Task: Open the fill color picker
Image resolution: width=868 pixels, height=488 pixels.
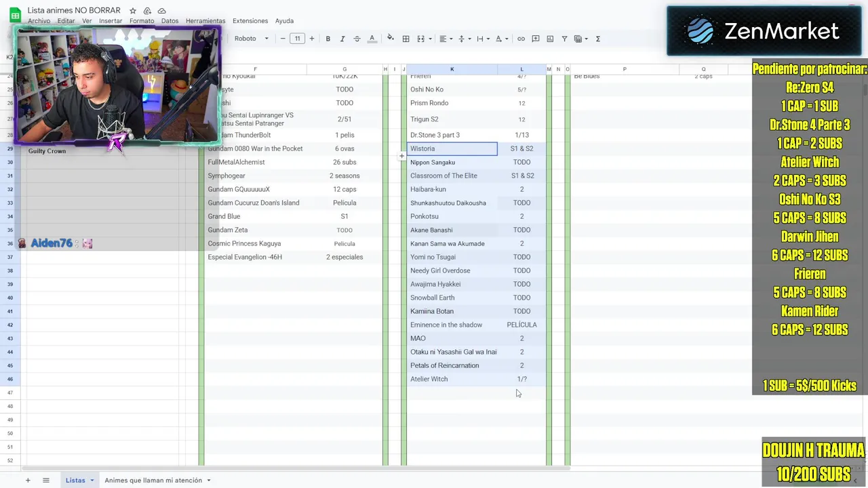Action: 390,39
